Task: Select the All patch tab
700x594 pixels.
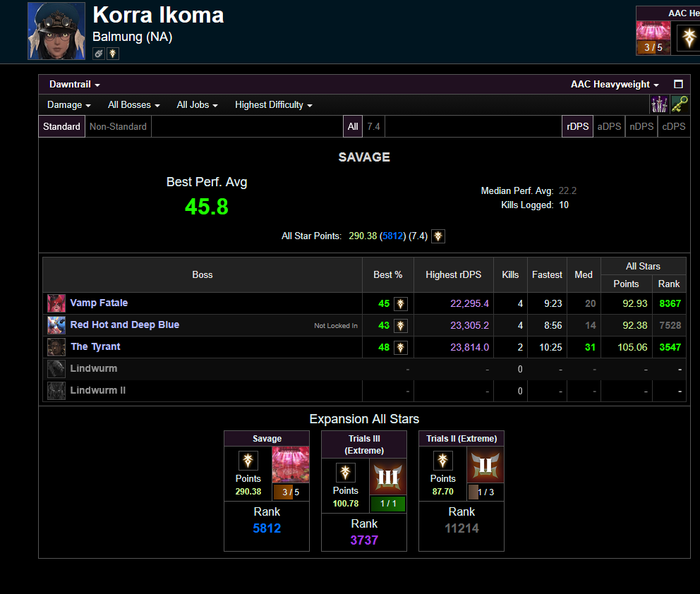Action: tap(353, 127)
